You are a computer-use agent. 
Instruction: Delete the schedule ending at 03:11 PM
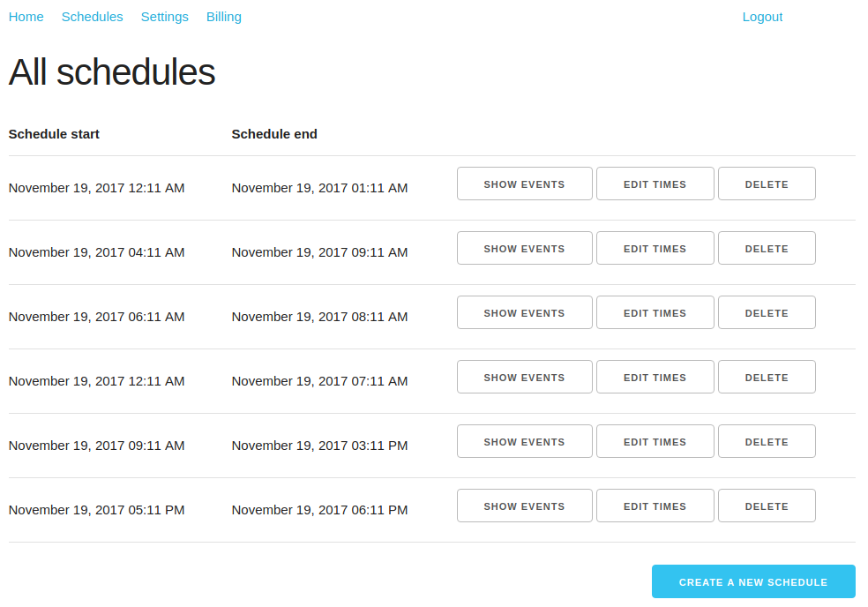click(767, 441)
